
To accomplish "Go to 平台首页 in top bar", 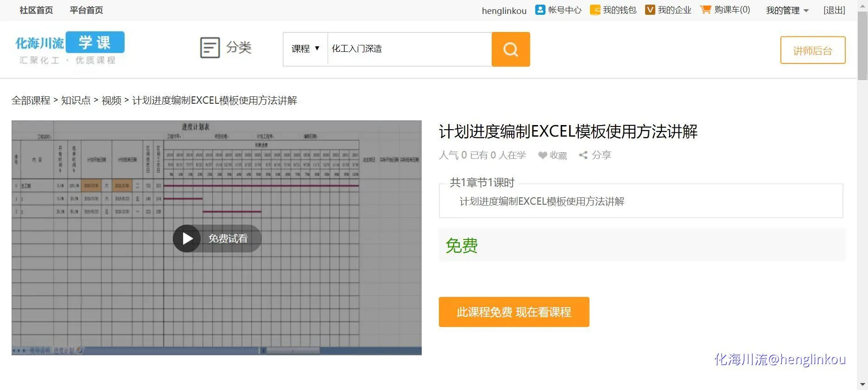I will 86,10.
